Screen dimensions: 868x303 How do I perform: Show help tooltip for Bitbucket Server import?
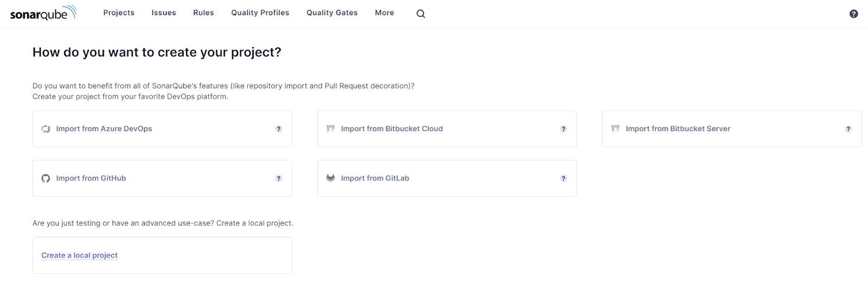click(x=848, y=129)
